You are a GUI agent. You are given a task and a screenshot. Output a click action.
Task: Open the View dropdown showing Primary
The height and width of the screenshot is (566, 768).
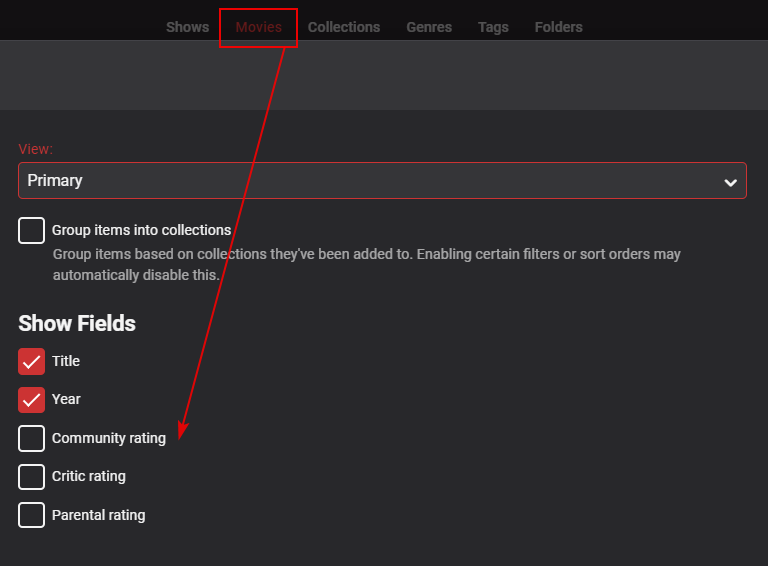point(382,181)
